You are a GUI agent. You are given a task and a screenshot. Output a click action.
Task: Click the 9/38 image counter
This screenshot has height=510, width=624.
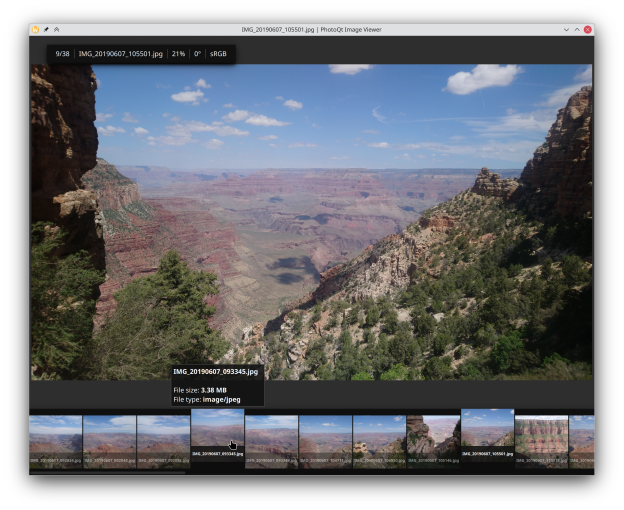tap(62, 53)
